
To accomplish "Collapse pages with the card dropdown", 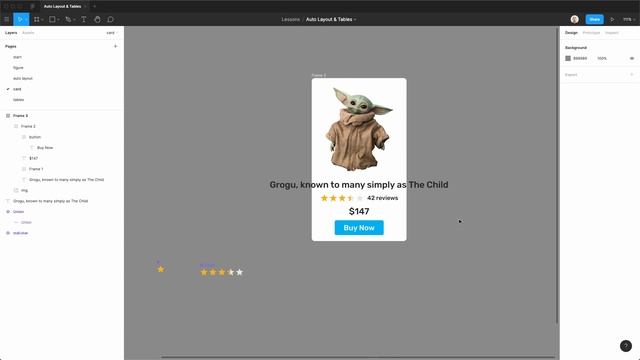I will point(112,33).
